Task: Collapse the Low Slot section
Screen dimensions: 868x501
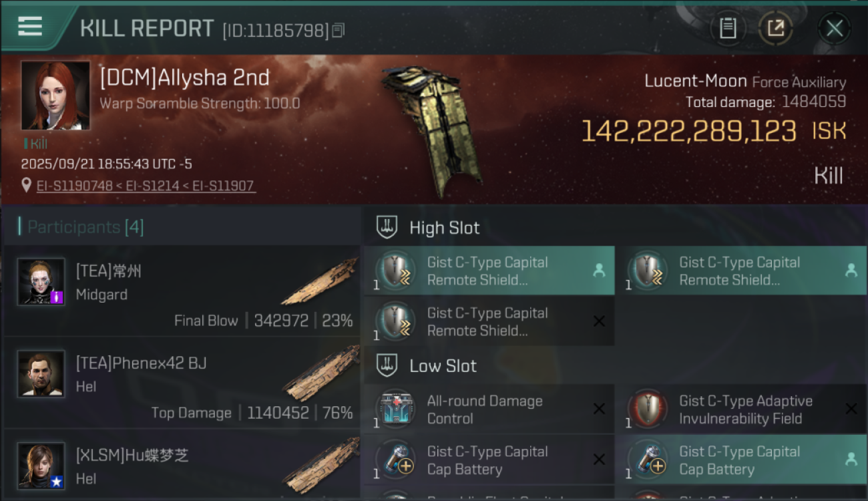Action: (x=443, y=366)
